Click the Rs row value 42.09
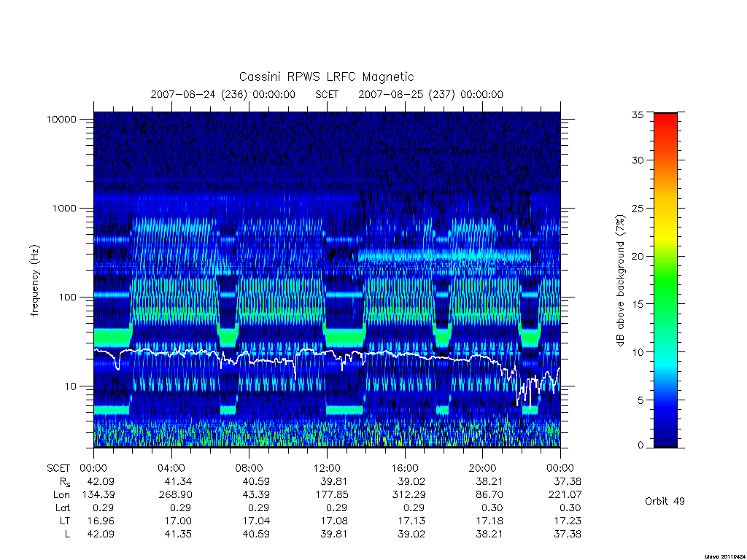This screenshot has width=747, height=560. click(x=101, y=481)
